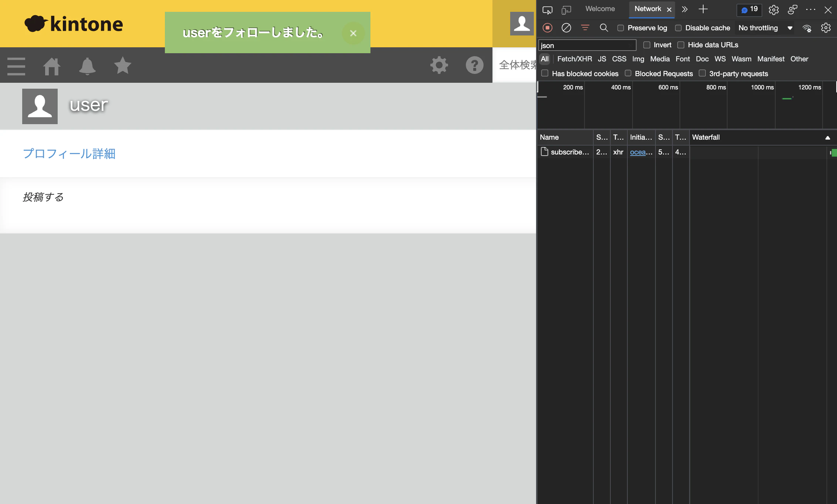
Task: Toggle inspect element picker icon
Action: coord(548,10)
